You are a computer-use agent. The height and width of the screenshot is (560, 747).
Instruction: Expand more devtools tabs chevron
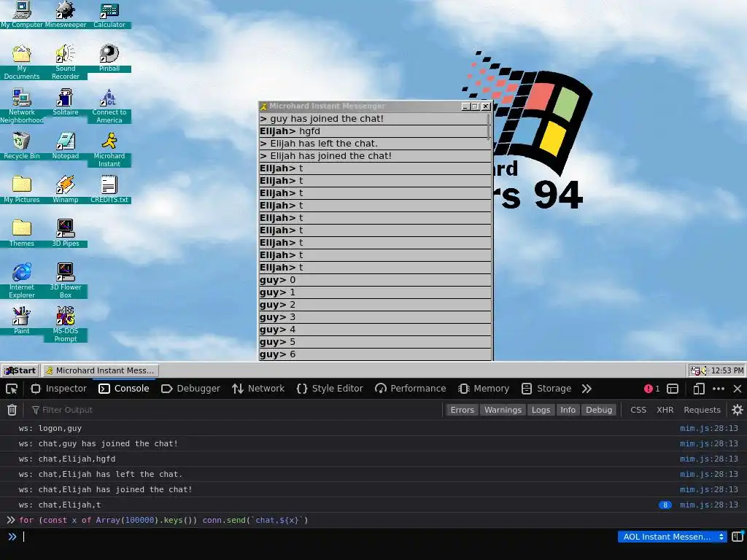point(587,389)
